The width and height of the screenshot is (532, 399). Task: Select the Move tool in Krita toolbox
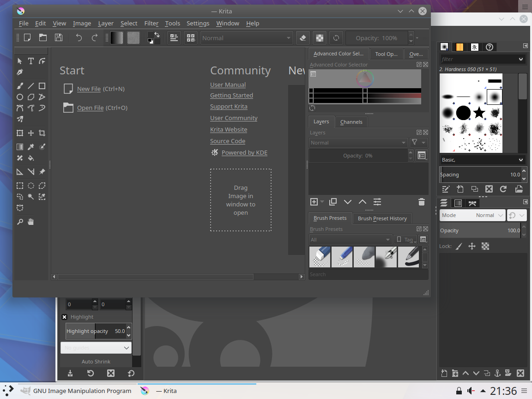31,133
